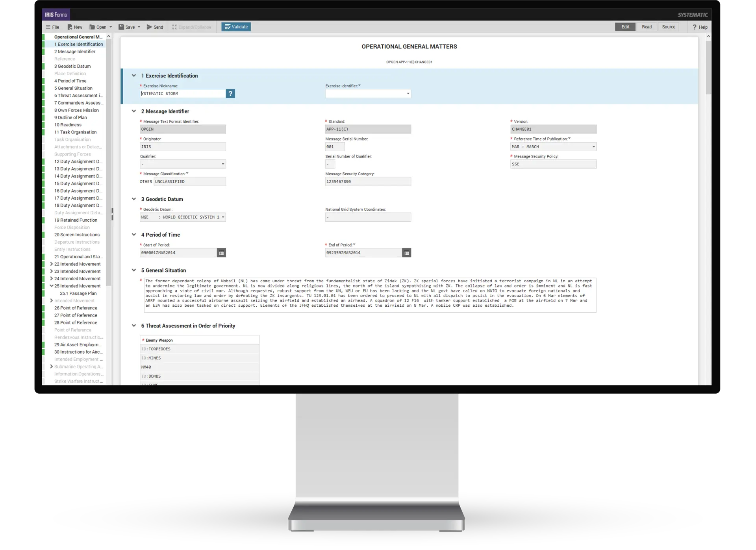Viewport: 756px width, 550px height.
Task: Click the question mark help button
Action: pyautogui.click(x=231, y=93)
